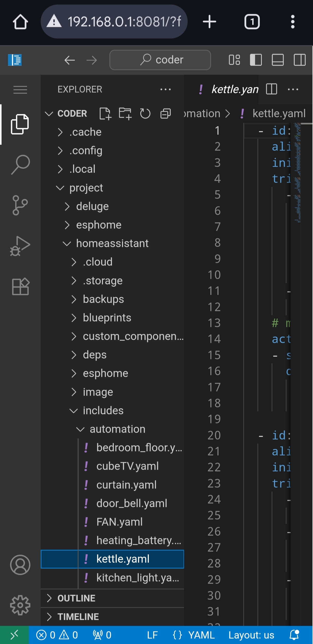Toggle the bottom panel visibility
This screenshot has height=644, width=313.
[278, 60]
